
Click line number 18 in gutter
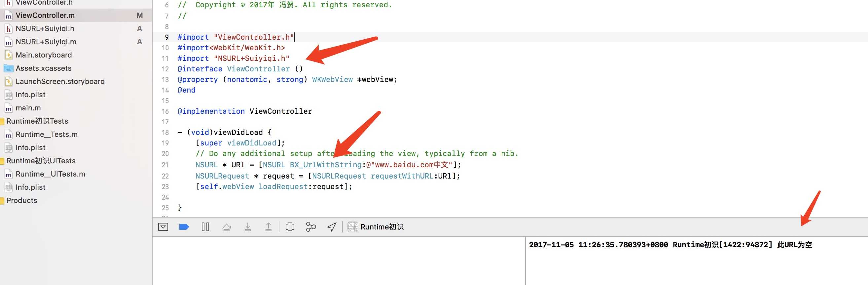pyautogui.click(x=165, y=133)
